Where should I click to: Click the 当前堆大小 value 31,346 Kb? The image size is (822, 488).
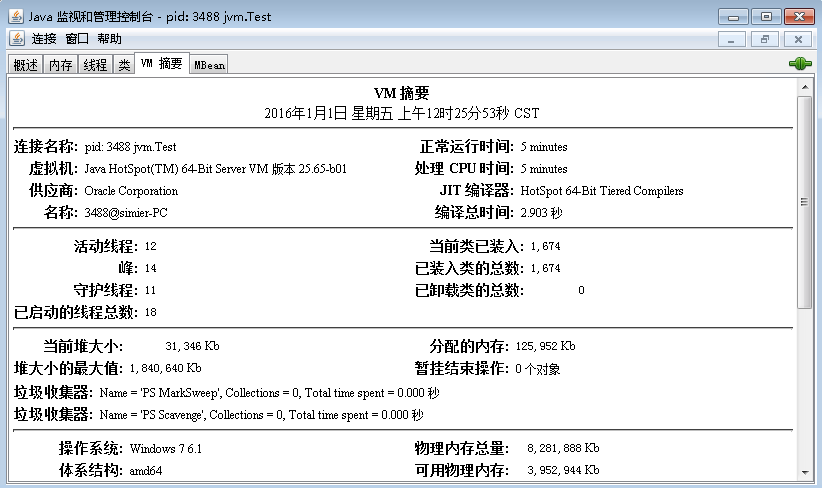tap(192, 346)
